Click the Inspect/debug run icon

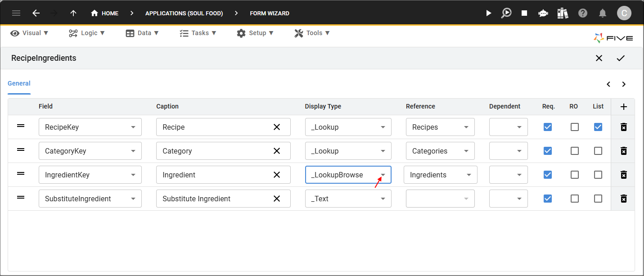coord(507,13)
